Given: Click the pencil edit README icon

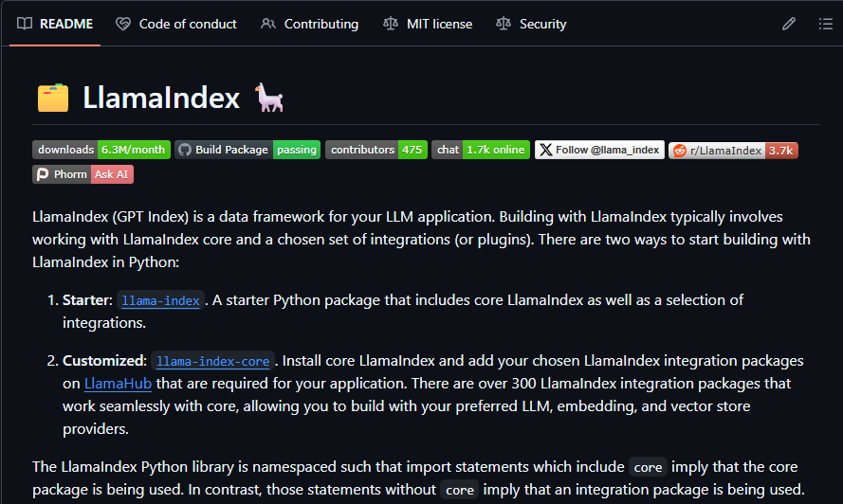Looking at the screenshot, I should [x=788, y=24].
